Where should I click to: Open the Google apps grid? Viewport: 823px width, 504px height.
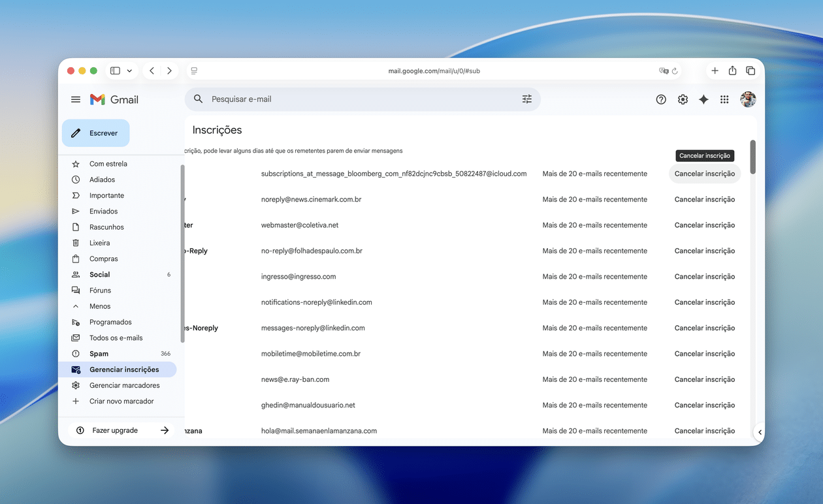[x=724, y=99]
